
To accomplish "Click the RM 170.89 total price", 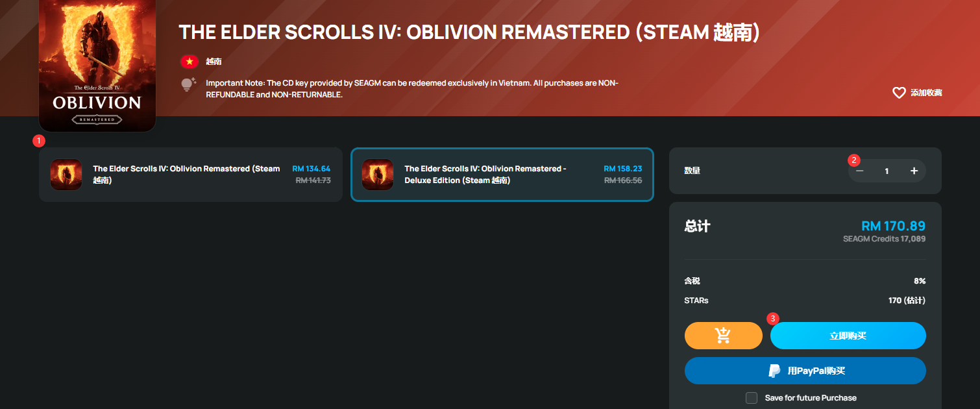I will (893, 226).
